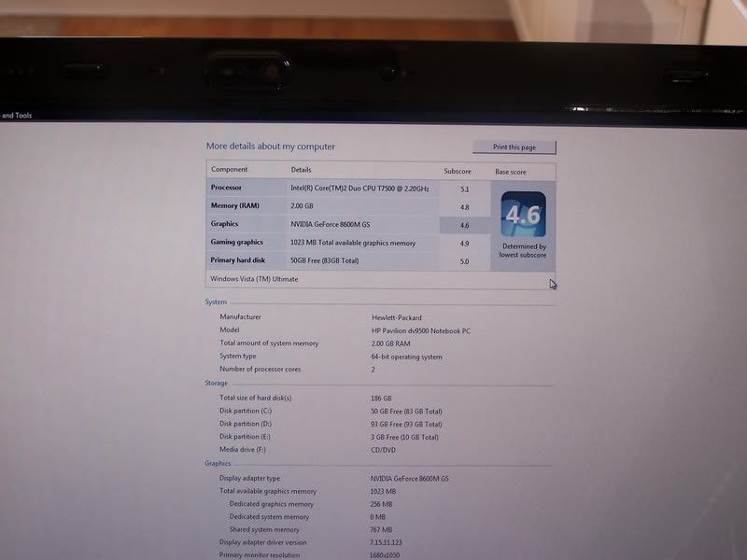
Task: Select the Gaming graphics row label
Action: tap(237, 242)
